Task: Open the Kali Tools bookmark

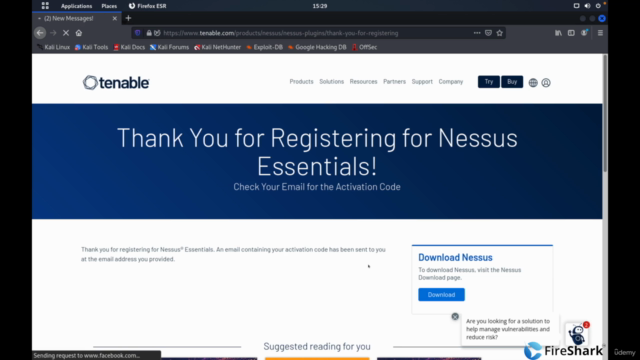Action: (x=91, y=47)
